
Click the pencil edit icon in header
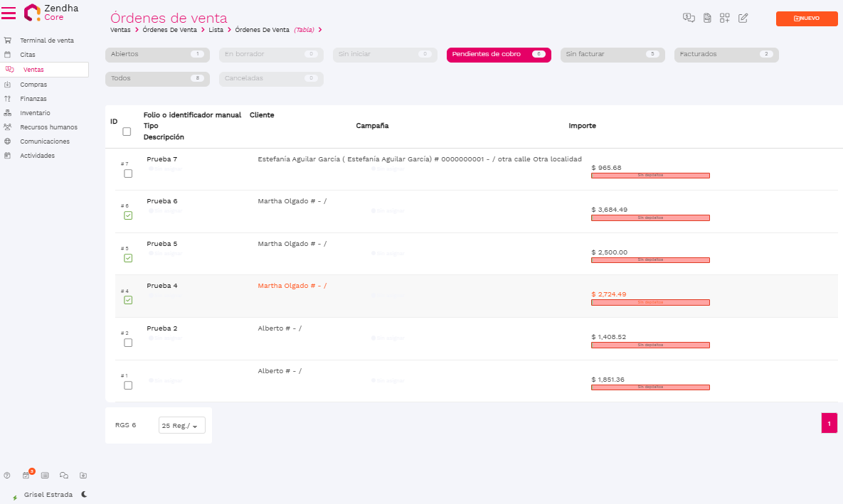pyautogui.click(x=743, y=18)
